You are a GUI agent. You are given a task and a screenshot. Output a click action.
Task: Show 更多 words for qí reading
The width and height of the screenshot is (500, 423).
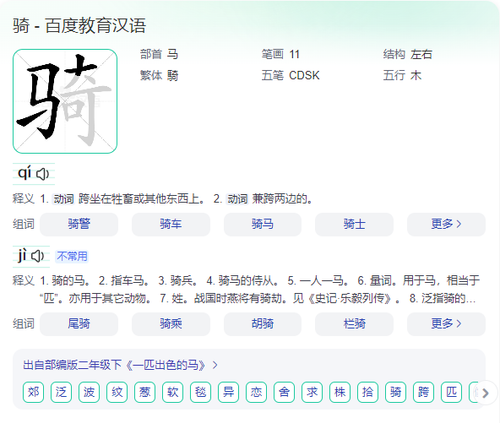pos(446,224)
